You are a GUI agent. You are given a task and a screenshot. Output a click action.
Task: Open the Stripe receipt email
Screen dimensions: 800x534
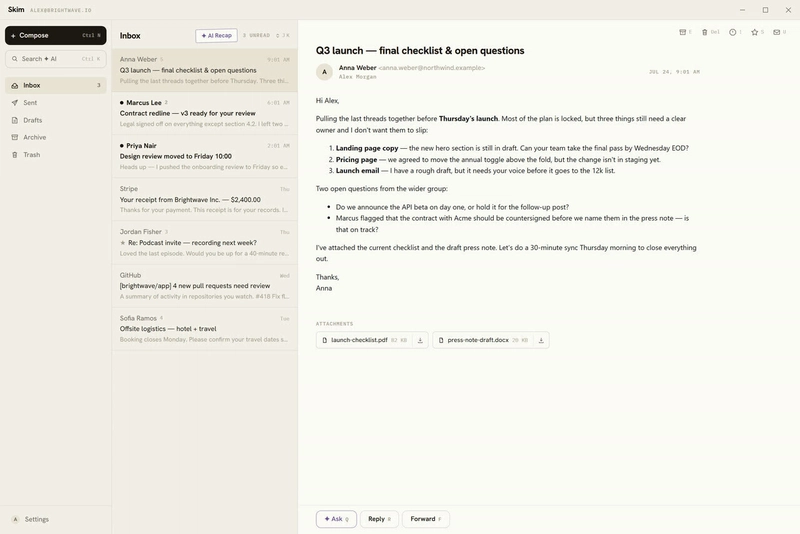(x=205, y=199)
